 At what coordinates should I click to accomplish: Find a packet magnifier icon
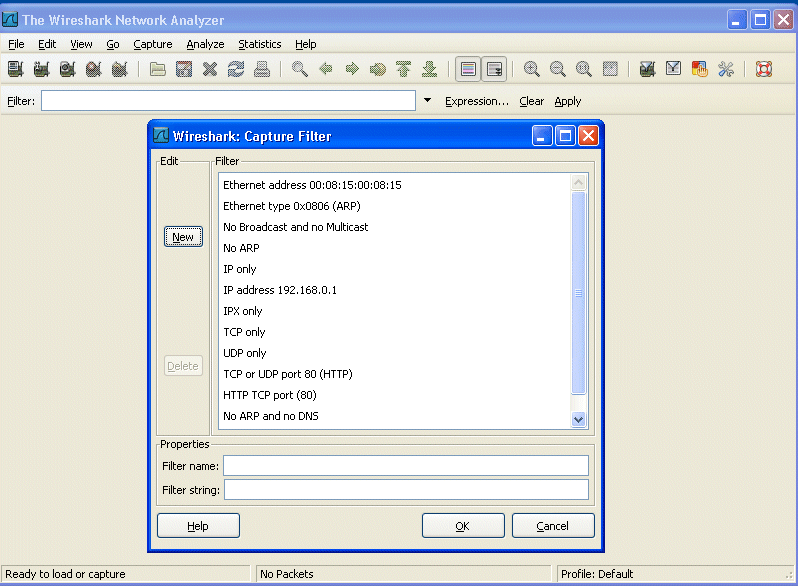(x=300, y=69)
